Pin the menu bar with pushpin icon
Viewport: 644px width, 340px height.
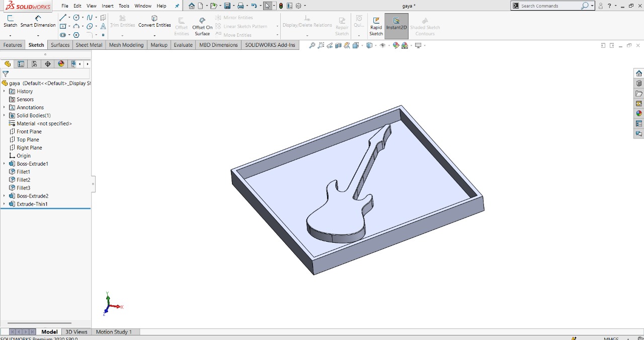177,6
